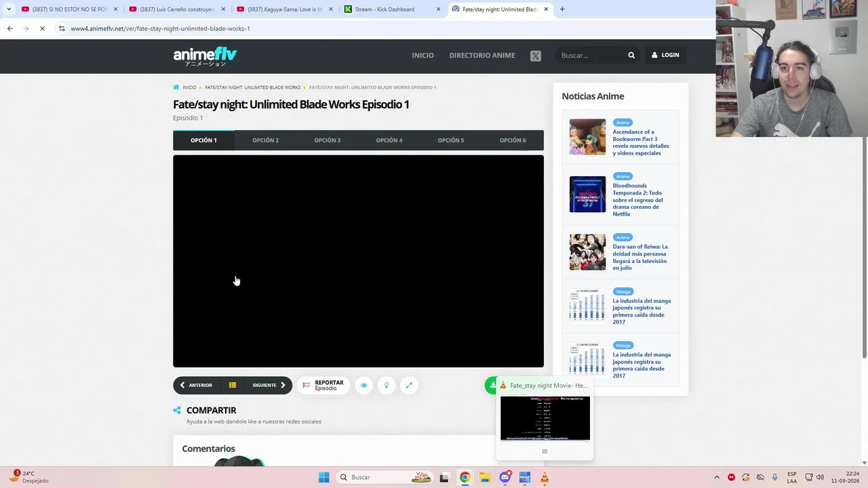The height and width of the screenshot is (488, 868).
Task: Open the weather widget showing 24°C
Action: pyautogui.click(x=30, y=476)
